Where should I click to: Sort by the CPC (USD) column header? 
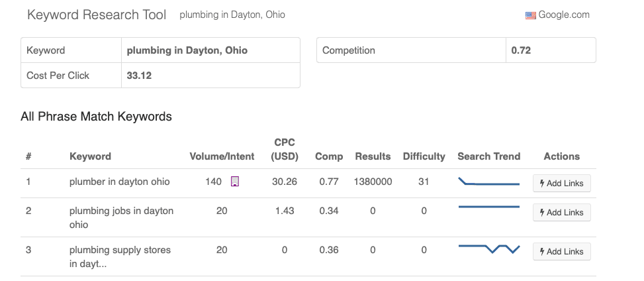tap(285, 150)
